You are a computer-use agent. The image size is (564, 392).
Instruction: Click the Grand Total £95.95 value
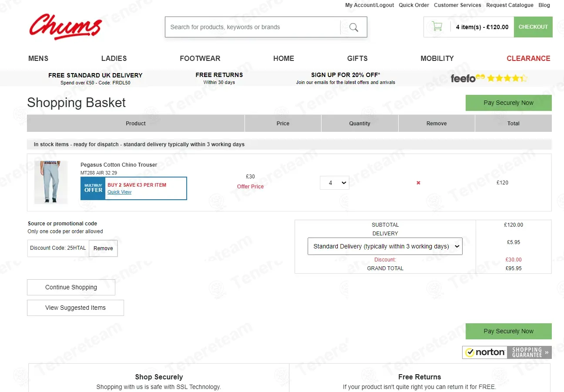[x=514, y=268]
